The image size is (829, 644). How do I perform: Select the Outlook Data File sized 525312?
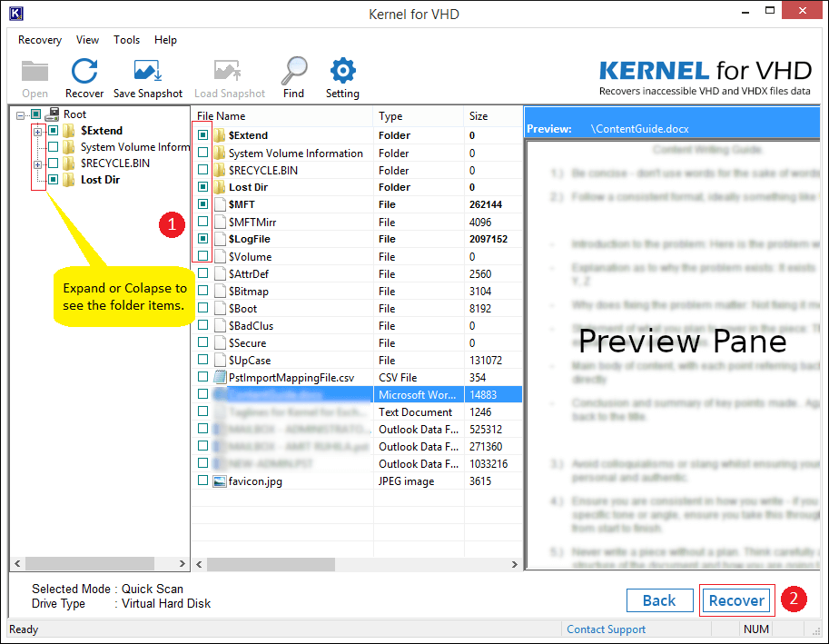coord(358,430)
